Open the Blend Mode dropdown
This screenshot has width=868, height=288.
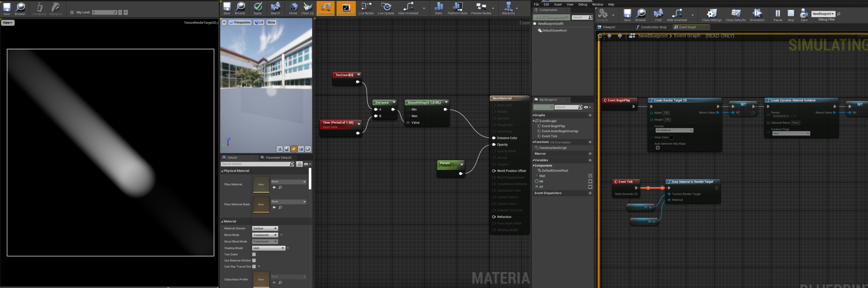(265, 235)
